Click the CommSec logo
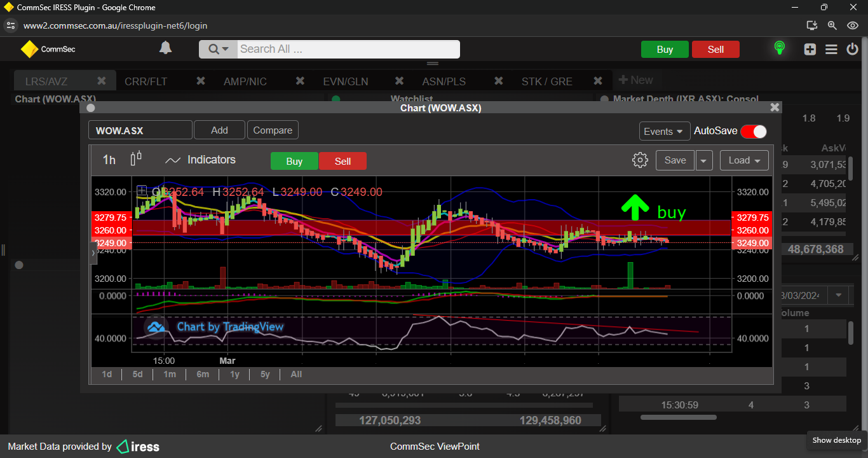This screenshot has width=868, height=458. (48, 49)
